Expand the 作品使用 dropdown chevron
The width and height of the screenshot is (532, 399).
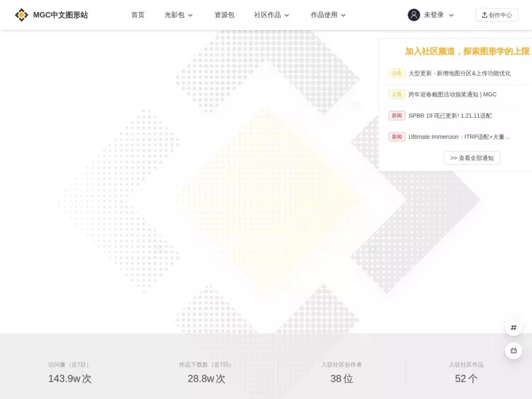[343, 15]
